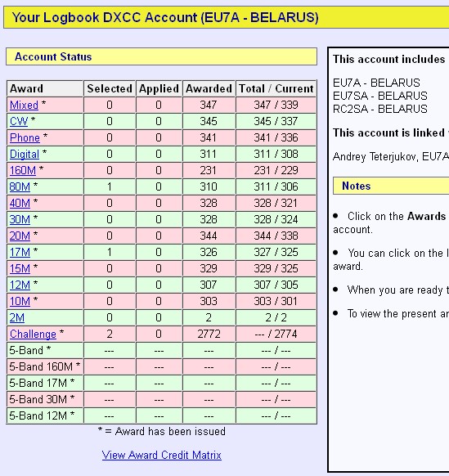Click the 17M awarded value 326
Viewport: 449px width, 476px height.
point(209,252)
